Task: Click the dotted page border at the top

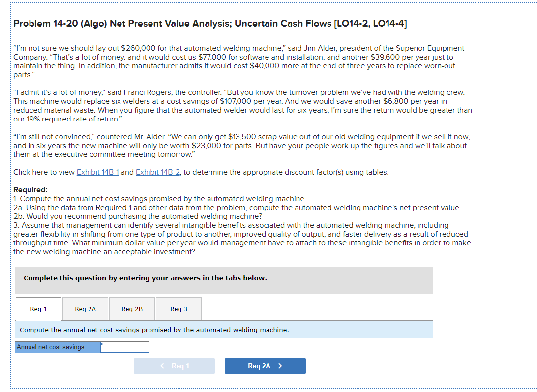Action: point(268,2)
